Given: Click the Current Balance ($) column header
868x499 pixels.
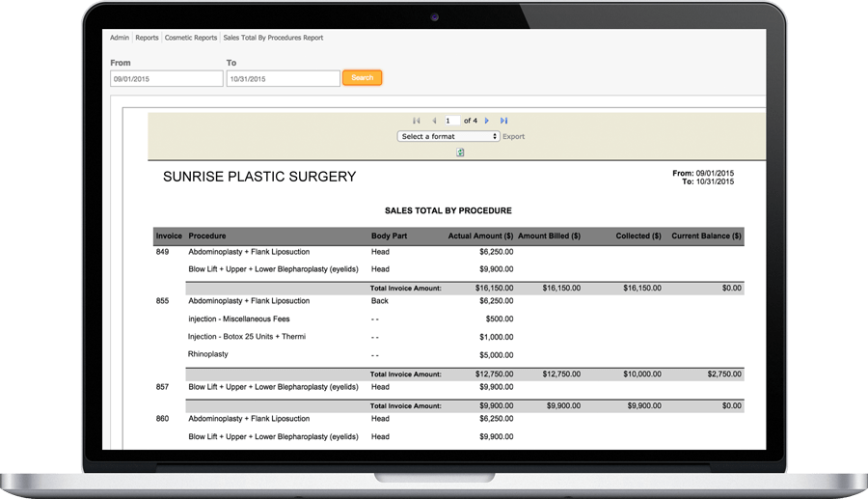Looking at the screenshot, I should pos(706,236).
